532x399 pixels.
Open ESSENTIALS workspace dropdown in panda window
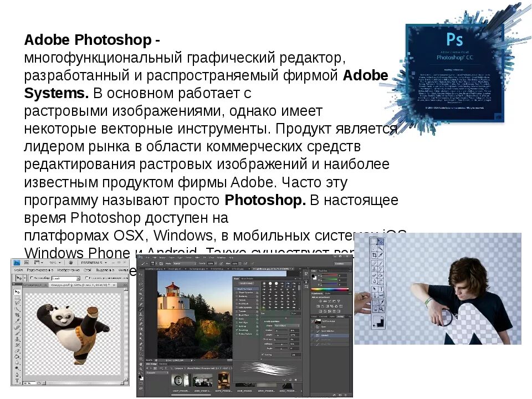pyautogui.click(x=93, y=263)
